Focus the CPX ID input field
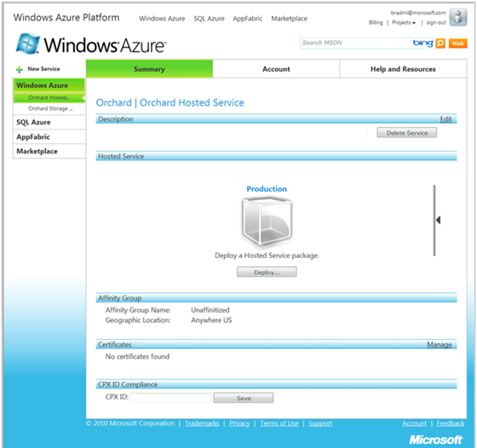This screenshot has width=477, height=448. click(171, 397)
